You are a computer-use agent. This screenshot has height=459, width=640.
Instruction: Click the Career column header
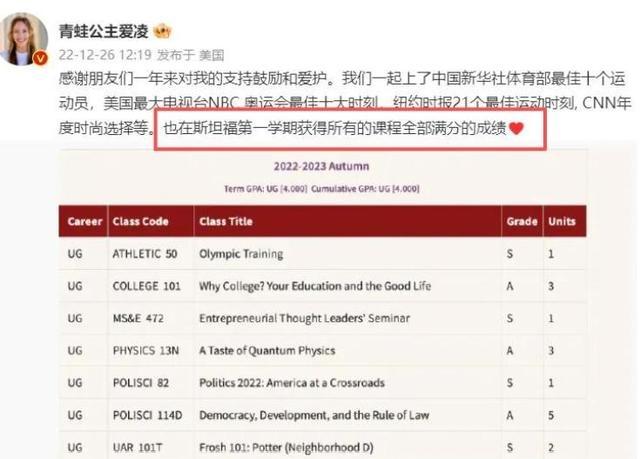tap(84, 221)
